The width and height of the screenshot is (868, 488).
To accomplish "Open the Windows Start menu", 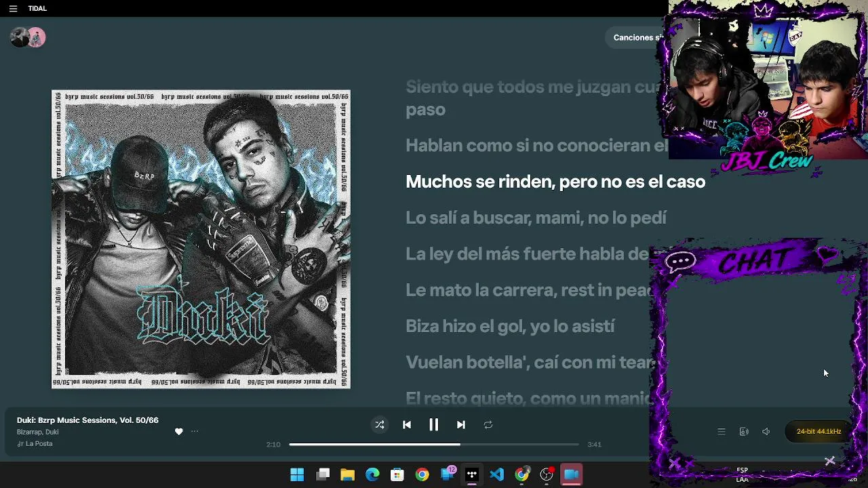I will (x=297, y=475).
